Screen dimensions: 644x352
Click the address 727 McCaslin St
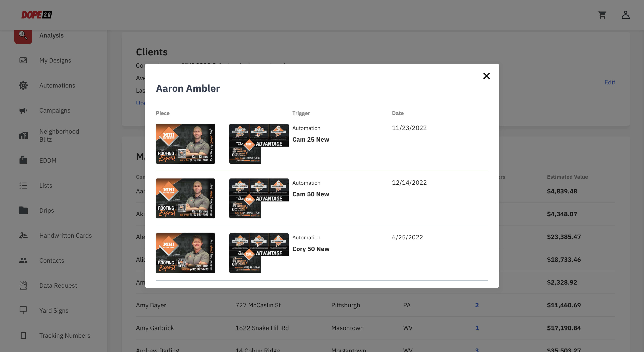pos(258,305)
